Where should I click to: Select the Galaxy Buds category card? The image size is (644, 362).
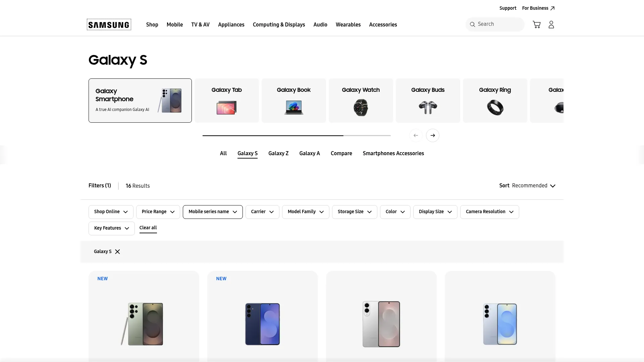click(x=428, y=101)
